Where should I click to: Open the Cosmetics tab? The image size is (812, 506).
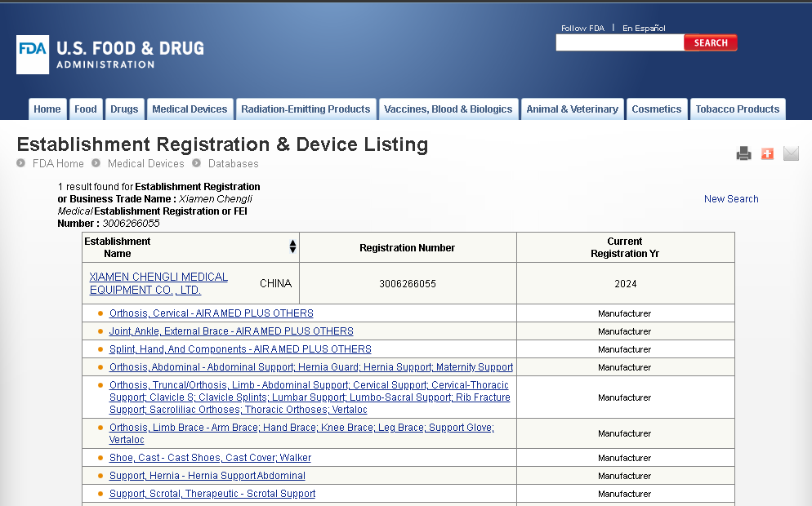(657, 109)
